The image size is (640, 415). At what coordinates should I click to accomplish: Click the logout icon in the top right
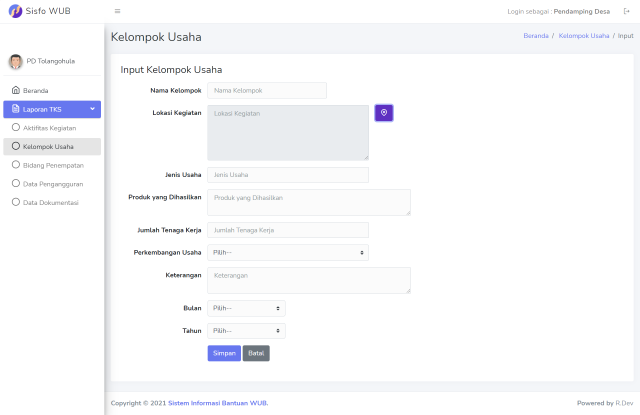pyautogui.click(x=626, y=11)
